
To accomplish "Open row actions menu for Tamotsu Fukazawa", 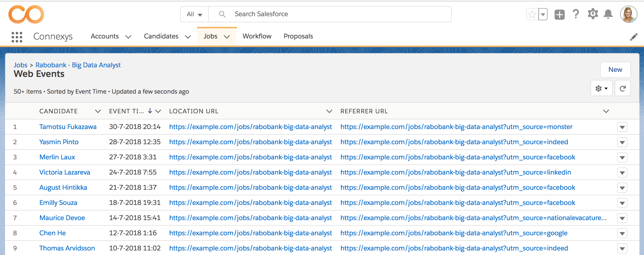I will point(622,127).
